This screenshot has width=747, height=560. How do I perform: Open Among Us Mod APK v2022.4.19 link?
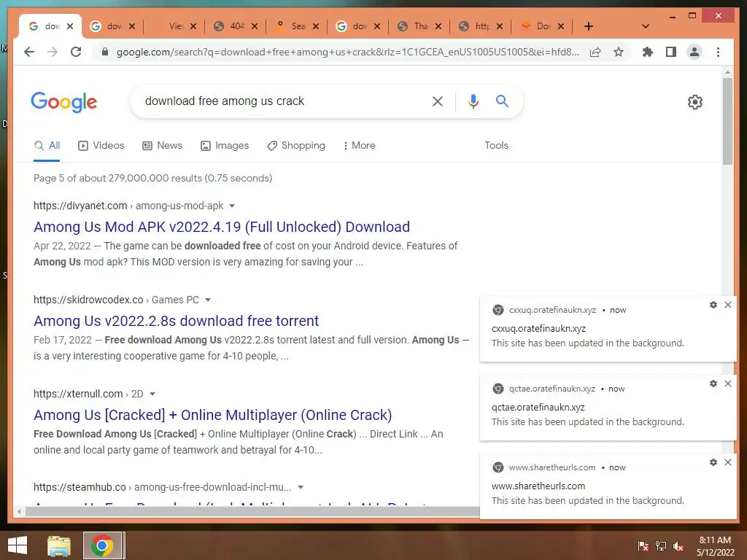pyautogui.click(x=222, y=227)
